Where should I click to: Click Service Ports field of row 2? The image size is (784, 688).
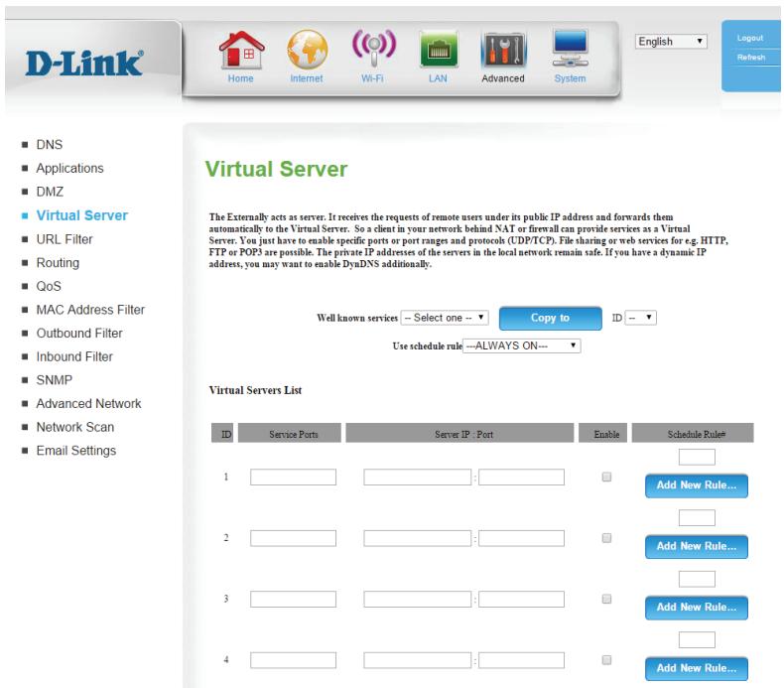(x=293, y=538)
